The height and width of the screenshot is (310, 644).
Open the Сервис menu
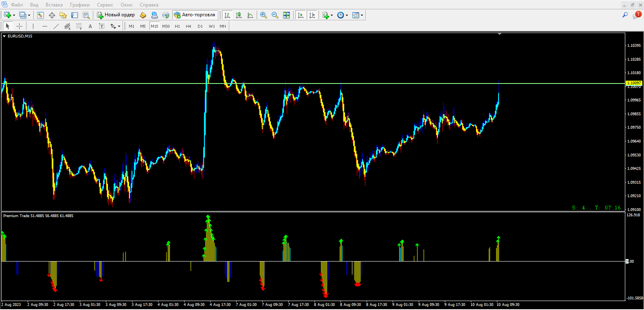click(x=105, y=5)
